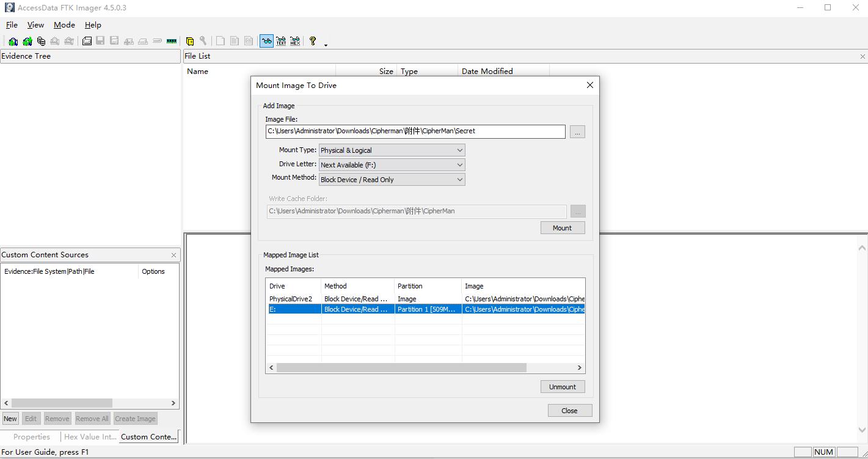Click mapped images list left scroll arrow
868x459 pixels.
(271, 368)
